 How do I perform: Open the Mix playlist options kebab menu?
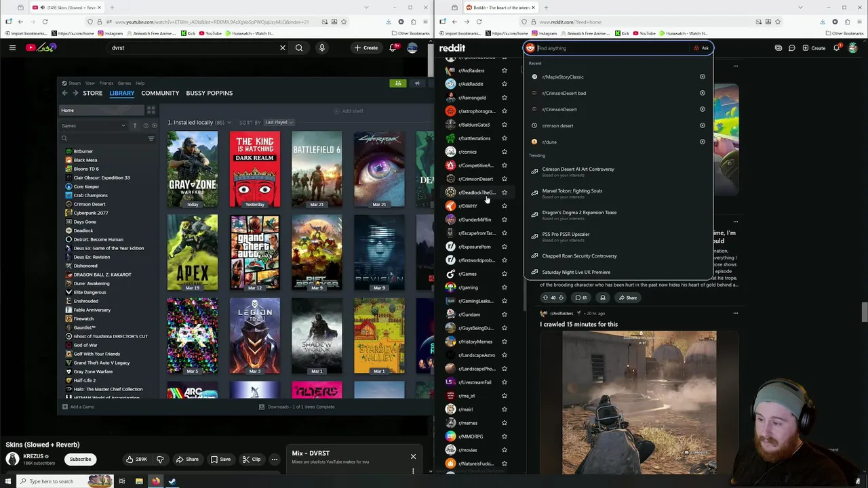point(413,470)
